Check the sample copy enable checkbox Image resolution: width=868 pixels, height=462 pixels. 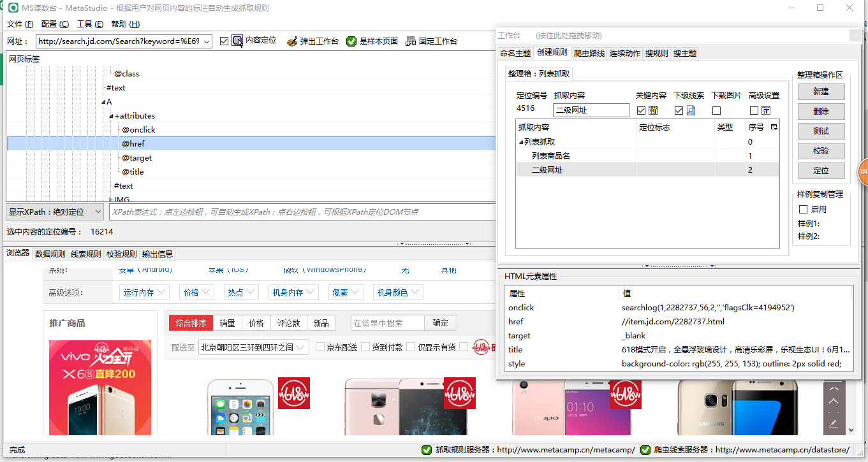tap(803, 209)
